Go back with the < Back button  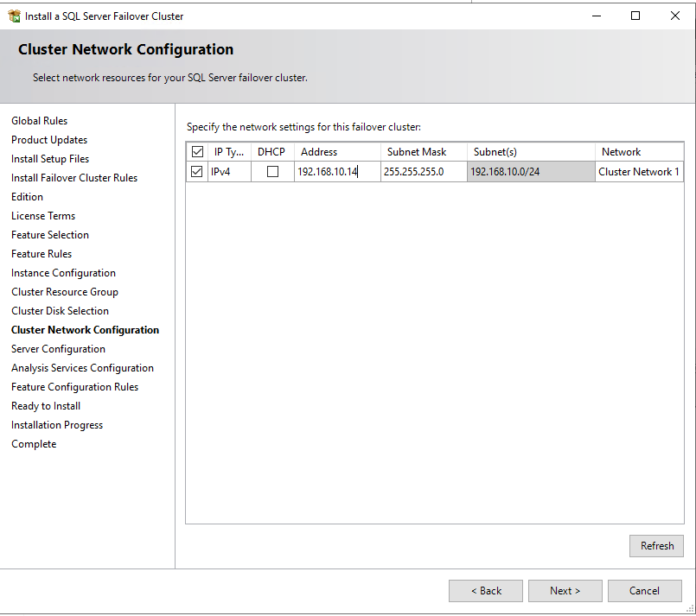pos(486,591)
